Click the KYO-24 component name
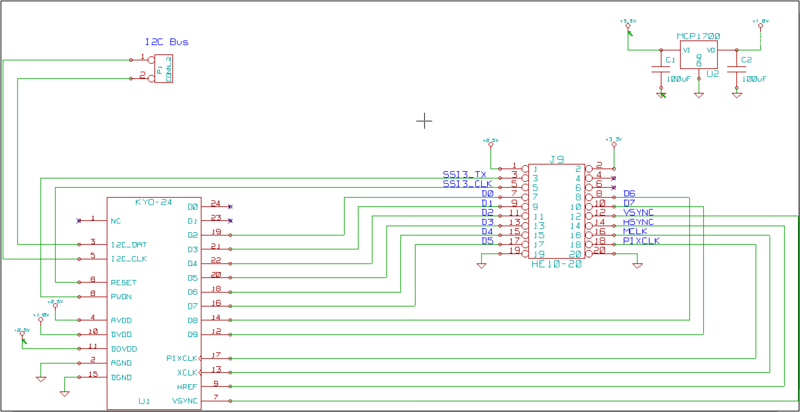 (x=154, y=202)
